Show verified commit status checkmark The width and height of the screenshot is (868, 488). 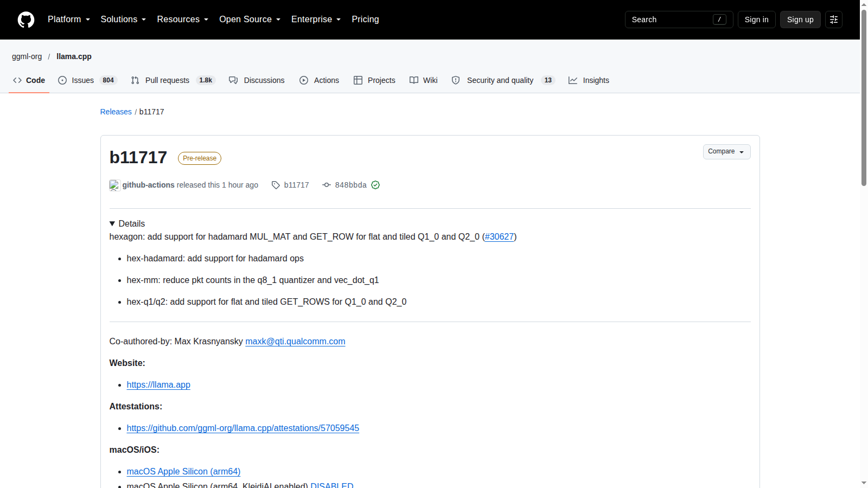375,185
